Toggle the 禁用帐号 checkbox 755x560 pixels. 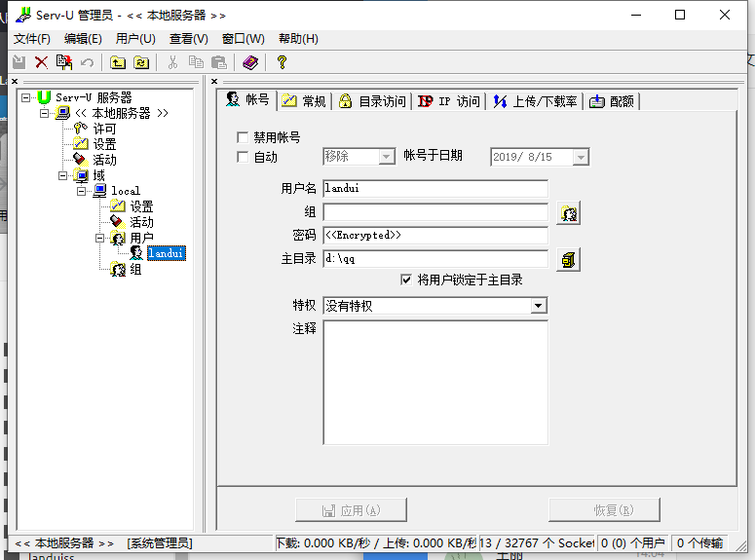click(x=243, y=137)
